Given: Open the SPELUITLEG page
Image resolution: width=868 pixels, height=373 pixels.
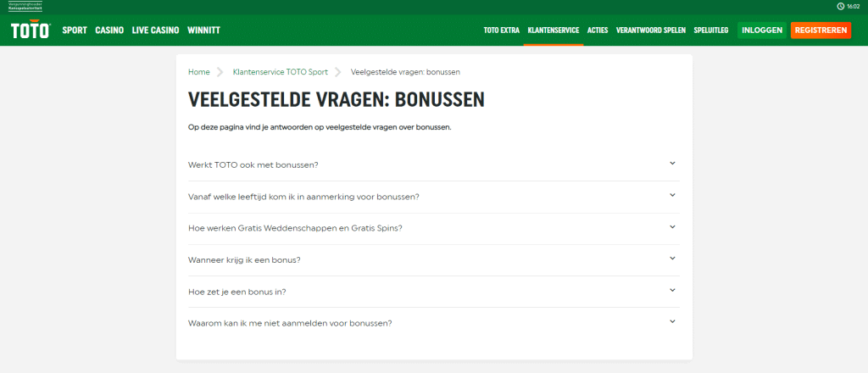Looking at the screenshot, I should (x=711, y=31).
